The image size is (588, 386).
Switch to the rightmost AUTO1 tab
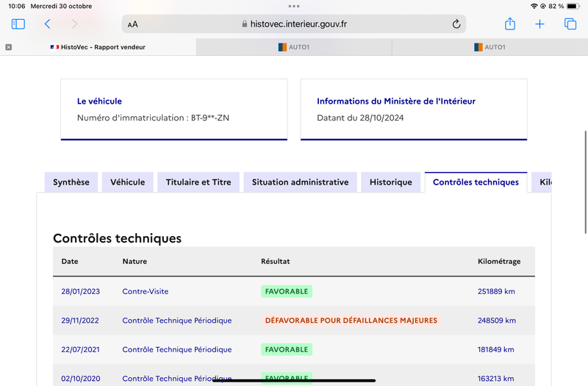tap(490, 47)
